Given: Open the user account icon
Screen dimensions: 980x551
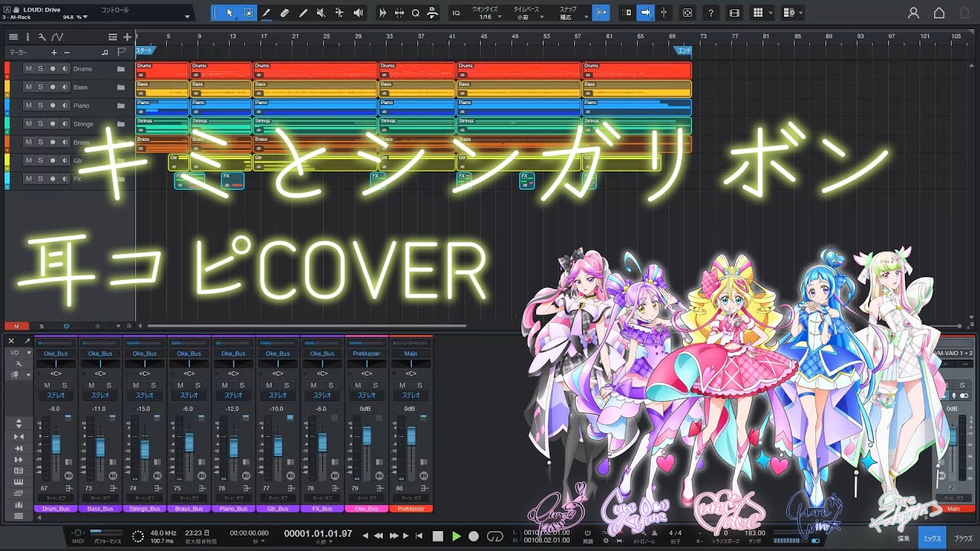Looking at the screenshot, I should tap(913, 13).
